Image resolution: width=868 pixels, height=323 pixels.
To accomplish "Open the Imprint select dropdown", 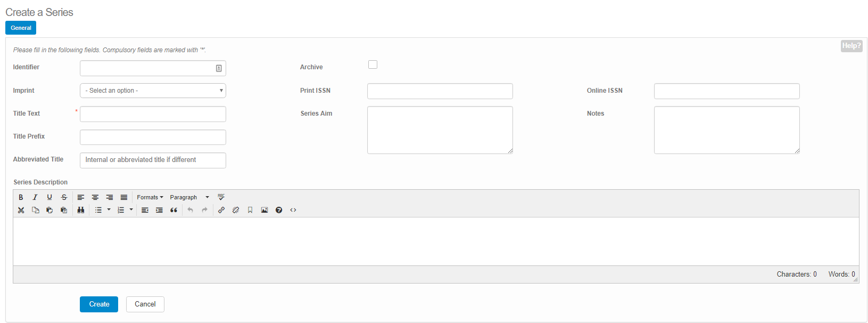I will coord(153,91).
